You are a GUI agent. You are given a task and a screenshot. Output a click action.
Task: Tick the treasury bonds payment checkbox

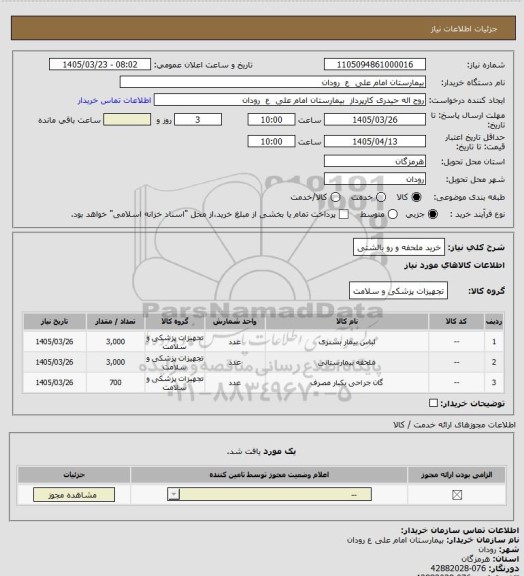coord(344,214)
